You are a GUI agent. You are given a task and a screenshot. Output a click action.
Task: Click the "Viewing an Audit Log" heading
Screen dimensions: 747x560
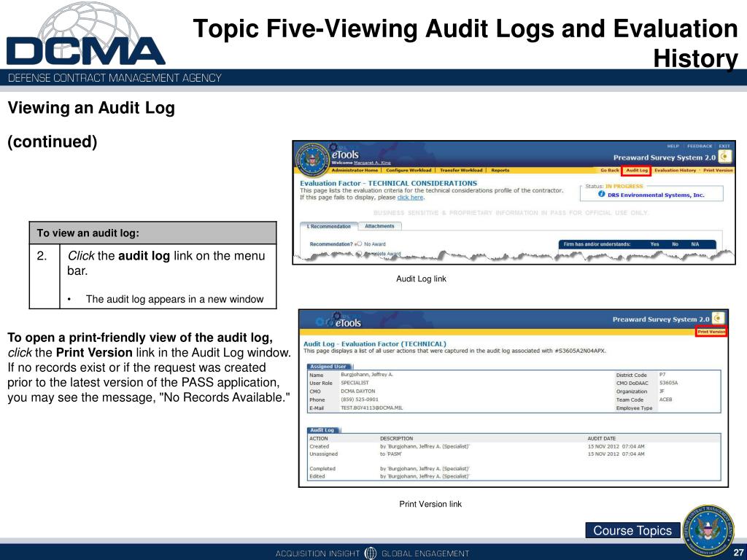point(91,108)
